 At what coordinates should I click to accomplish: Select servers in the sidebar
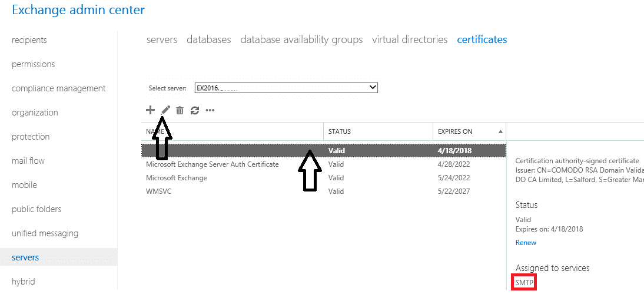(58, 257)
